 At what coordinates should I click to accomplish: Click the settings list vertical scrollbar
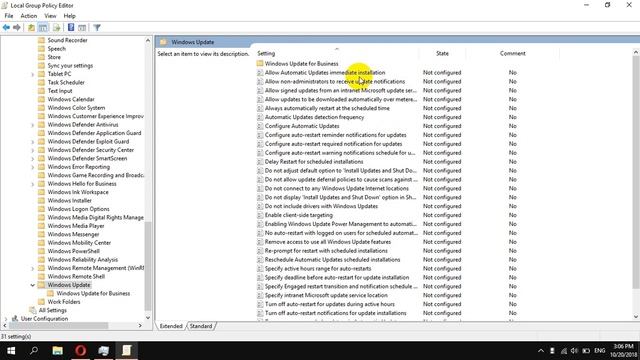[x=636, y=171]
